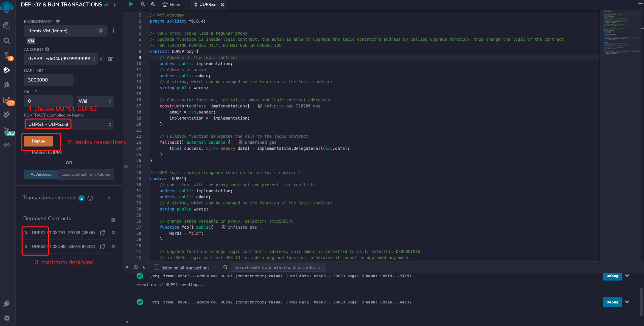Click the Gas Limit input field
The image size is (644, 326).
pyautogui.click(x=49, y=80)
